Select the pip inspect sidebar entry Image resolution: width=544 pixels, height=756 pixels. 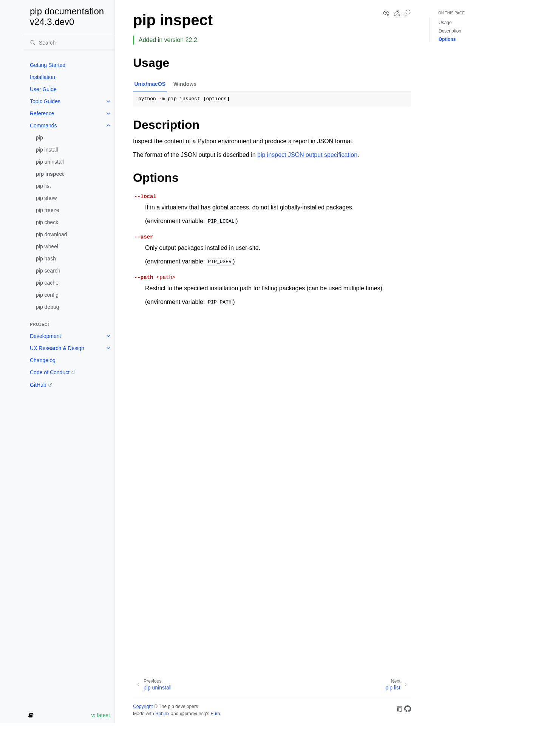(x=50, y=174)
